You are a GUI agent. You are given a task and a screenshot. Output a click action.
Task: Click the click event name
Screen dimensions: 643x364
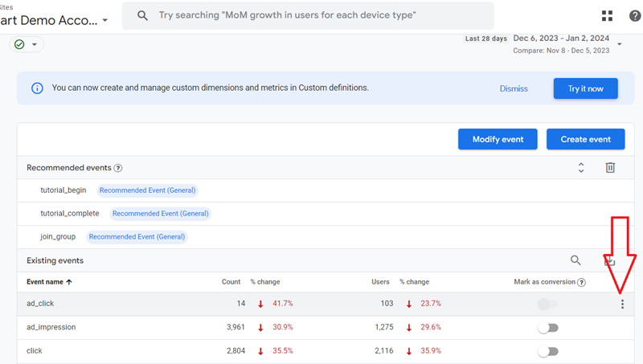tap(35, 351)
